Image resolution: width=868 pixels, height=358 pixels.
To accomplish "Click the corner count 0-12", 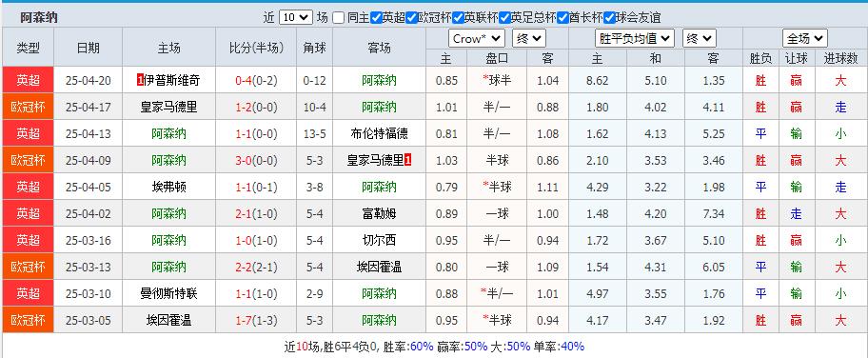I will [314, 80].
